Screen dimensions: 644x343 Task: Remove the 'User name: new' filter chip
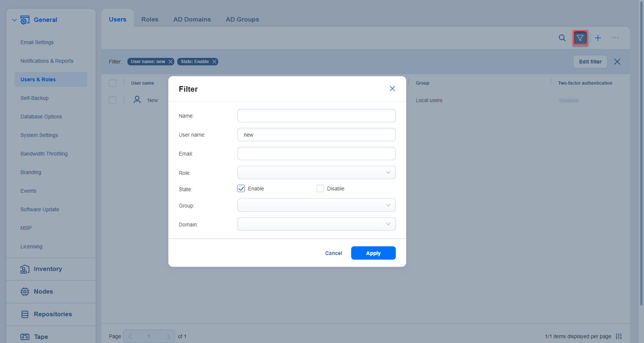(x=171, y=62)
